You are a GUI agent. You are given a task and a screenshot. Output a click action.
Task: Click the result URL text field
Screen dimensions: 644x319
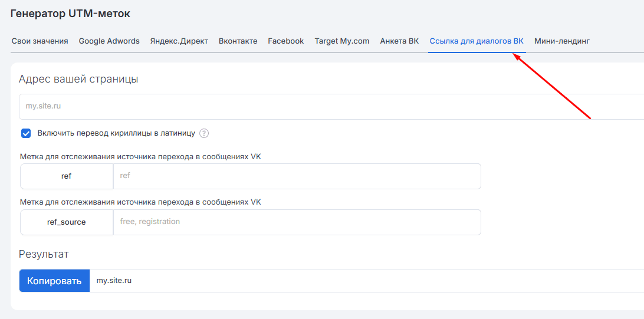[367, 281]
